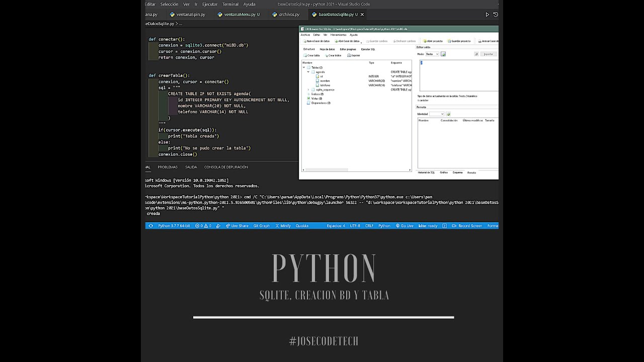
Task: Click Quokka in status bar
Action: (302, 226)
